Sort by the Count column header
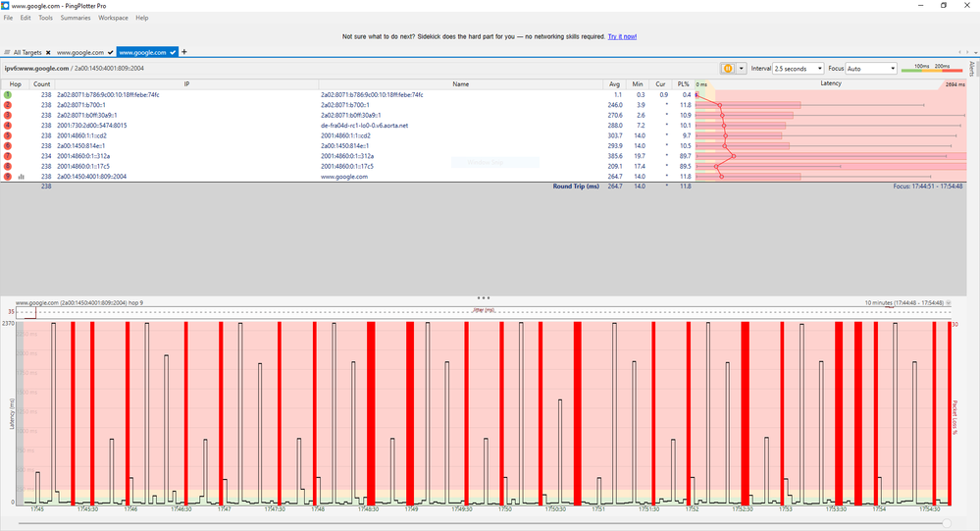Viewport: 980px width, 531px height. pos(42,83)
